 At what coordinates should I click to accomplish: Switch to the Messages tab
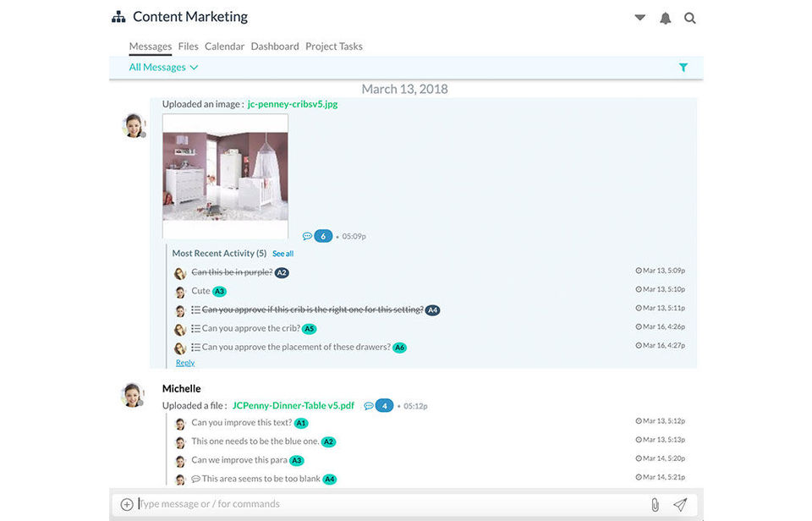pyautogui.click(x=151, y=46)
